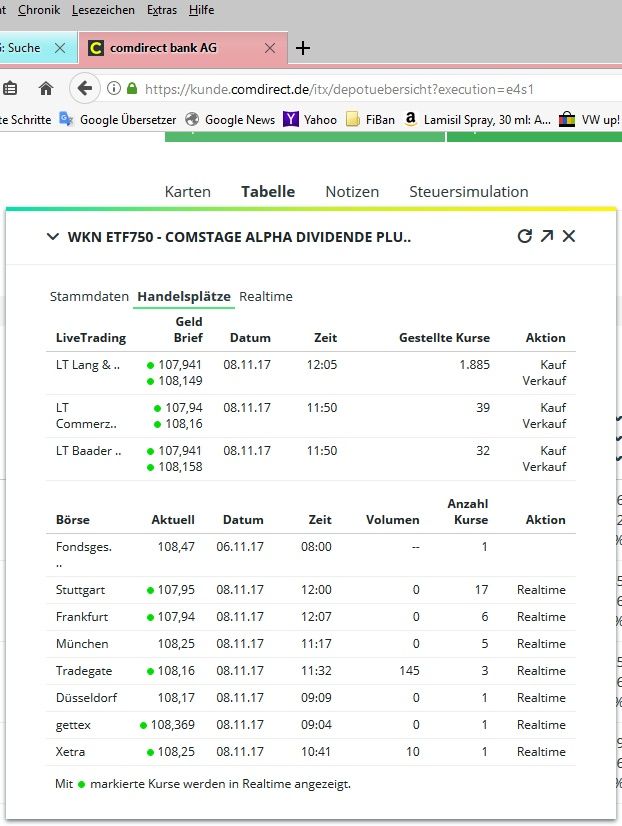Open Lamisil Spray Amazon bookmark

point(477,119)
